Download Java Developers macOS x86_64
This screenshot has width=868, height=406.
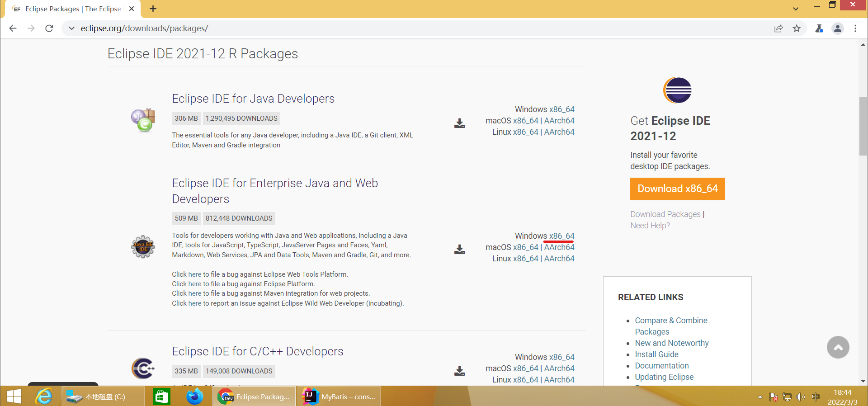pos(525,121)
